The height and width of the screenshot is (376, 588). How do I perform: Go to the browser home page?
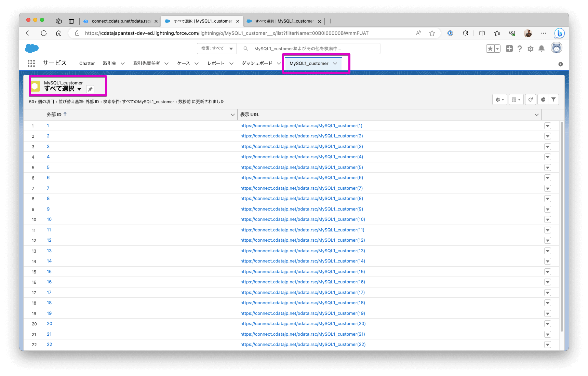[59, 33]
